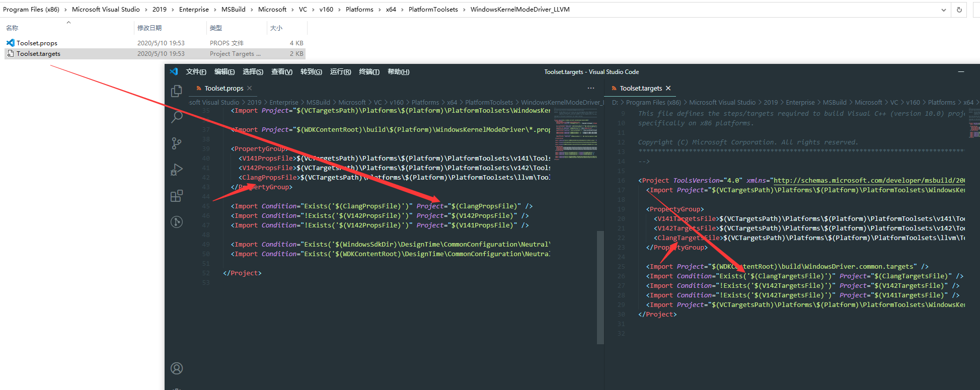
Task: Click the left editor's vertical scrollbar
Action: (x=600, y=287)
